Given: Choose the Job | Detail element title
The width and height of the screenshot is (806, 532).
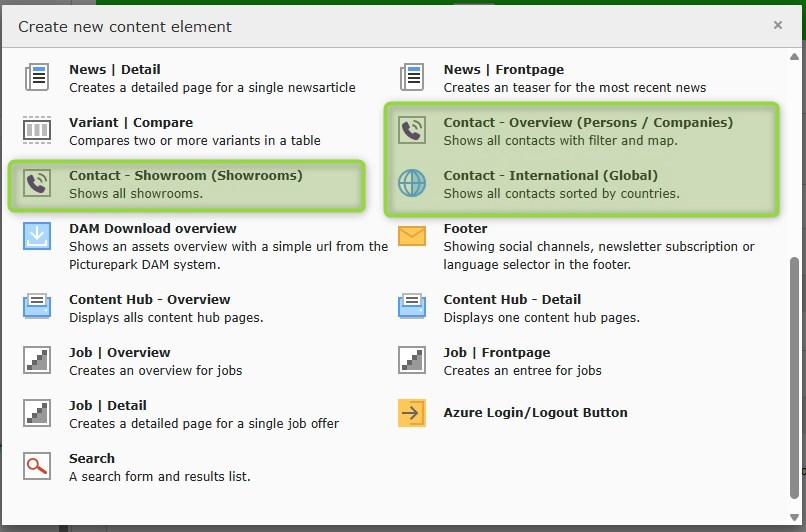Looking at the screenshot, I should click(x=108, y=405).
